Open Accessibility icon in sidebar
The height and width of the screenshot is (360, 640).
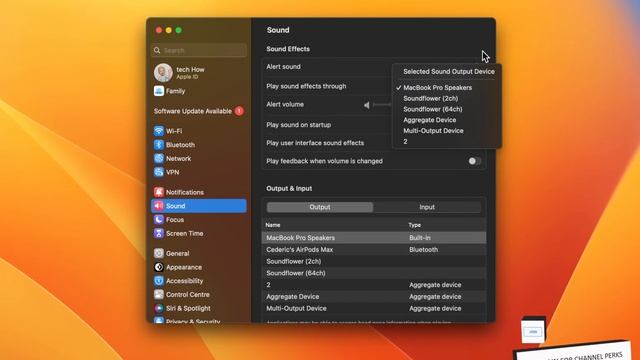159,281
